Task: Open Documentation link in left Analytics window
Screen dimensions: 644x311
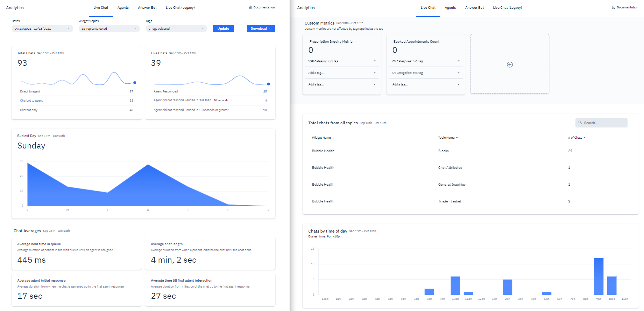Action: pos(262,7)
